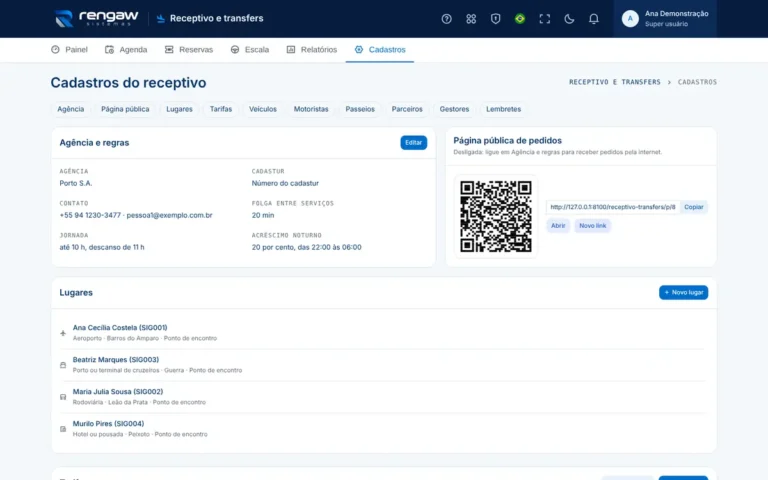The image size is (768, 480).
Task: Click the Receptivo e transfers module icon
Action: [x=160, y=19]
